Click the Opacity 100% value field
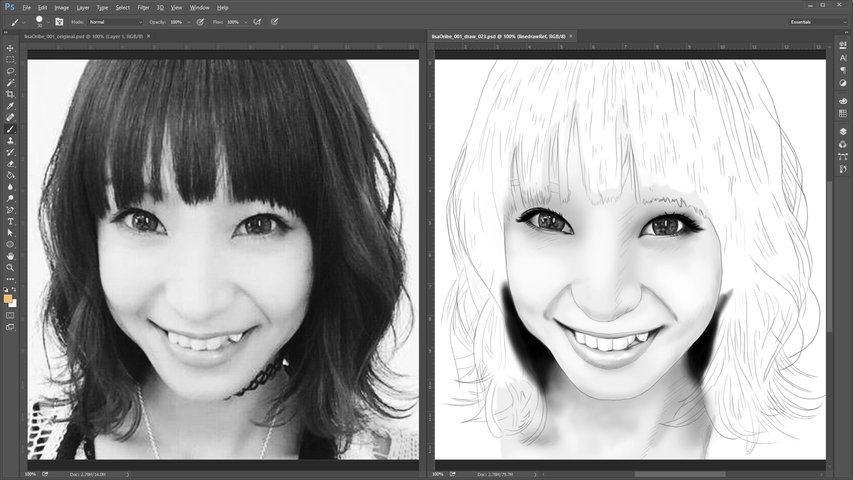This screenshot has height=480, width=853. (x=177, y=22)
